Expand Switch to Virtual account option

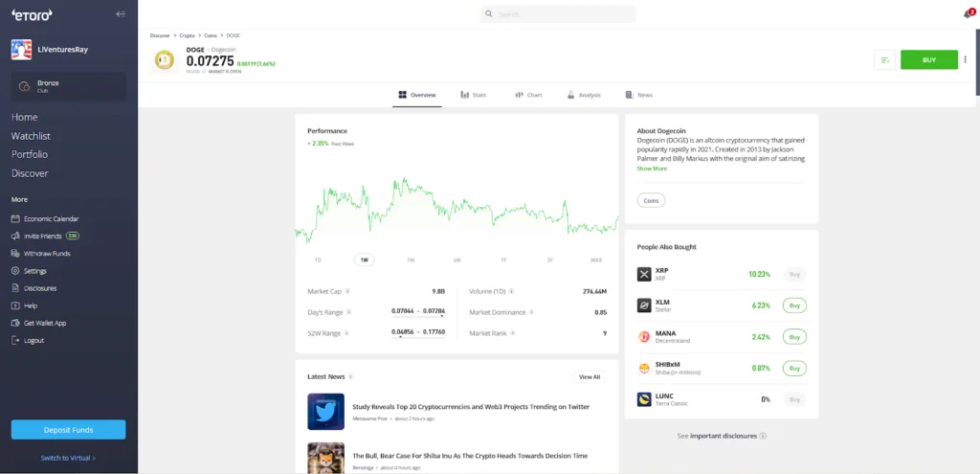coord(68,458)
